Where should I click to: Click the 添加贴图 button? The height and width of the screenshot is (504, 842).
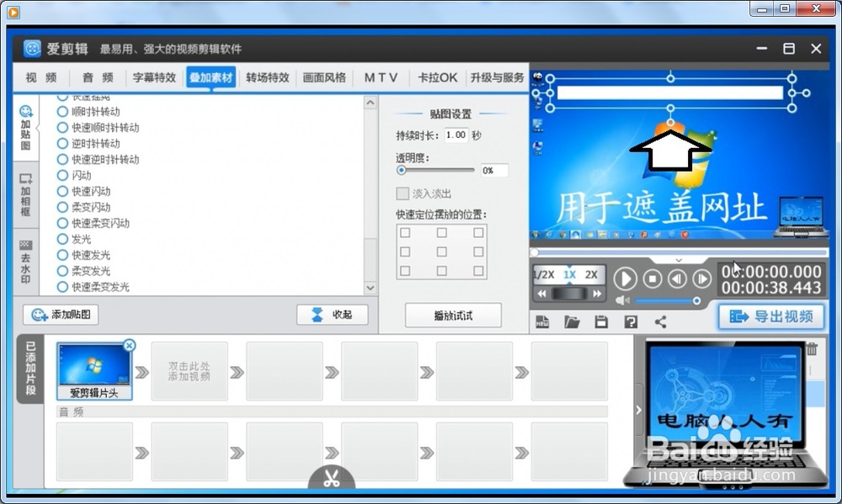61,315
